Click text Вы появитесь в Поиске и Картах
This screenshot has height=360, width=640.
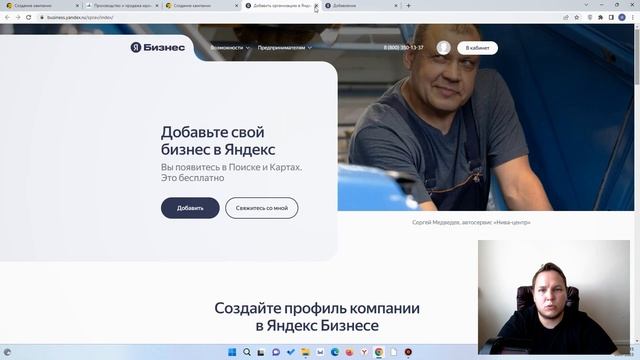[231, 167]
